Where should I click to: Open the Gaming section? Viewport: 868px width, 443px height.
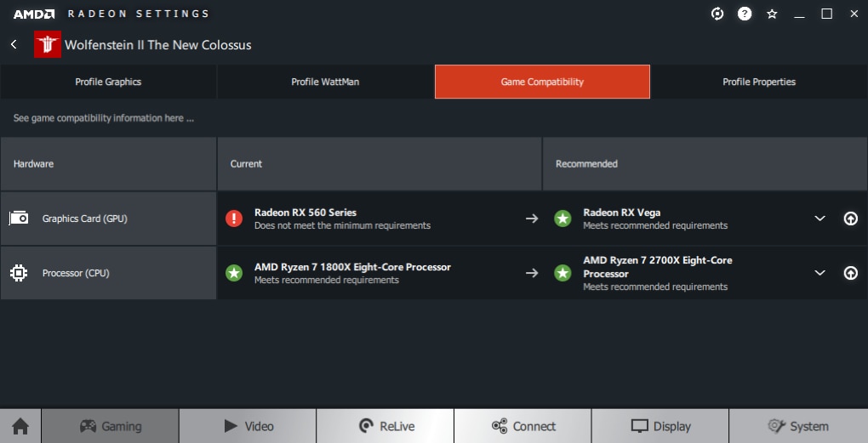[x=110, y=426]
